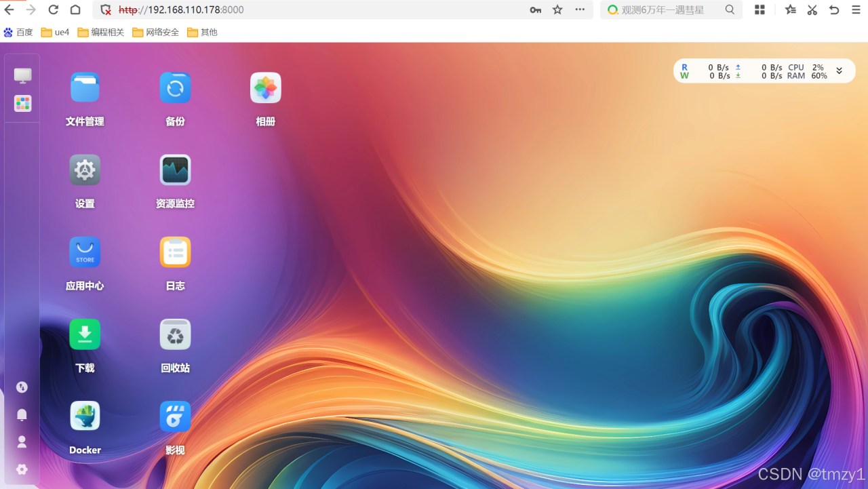
Task: Open the 文件管理 file manager app
Action: 85,88
